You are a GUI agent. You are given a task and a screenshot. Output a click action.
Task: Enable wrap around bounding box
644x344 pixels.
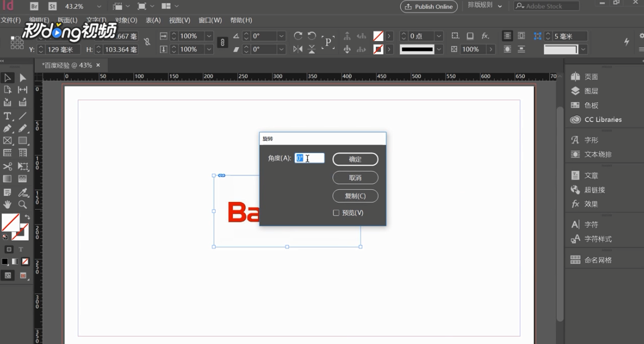[521, 36]
